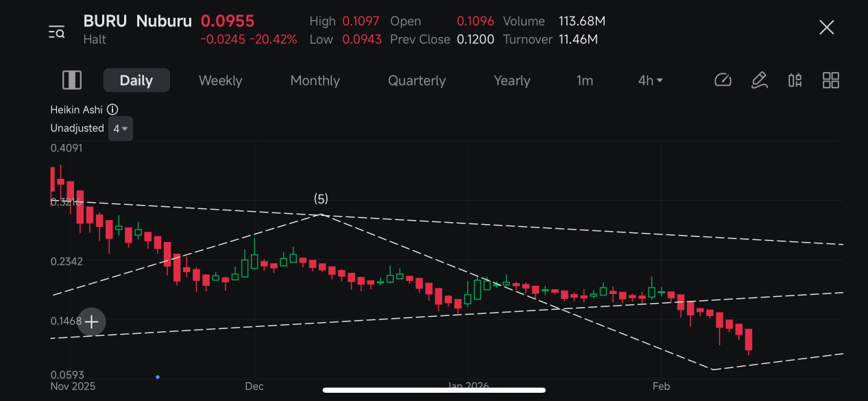Tap the home indicator bar
Screen dimensions: 868x401
click(434, 390)
